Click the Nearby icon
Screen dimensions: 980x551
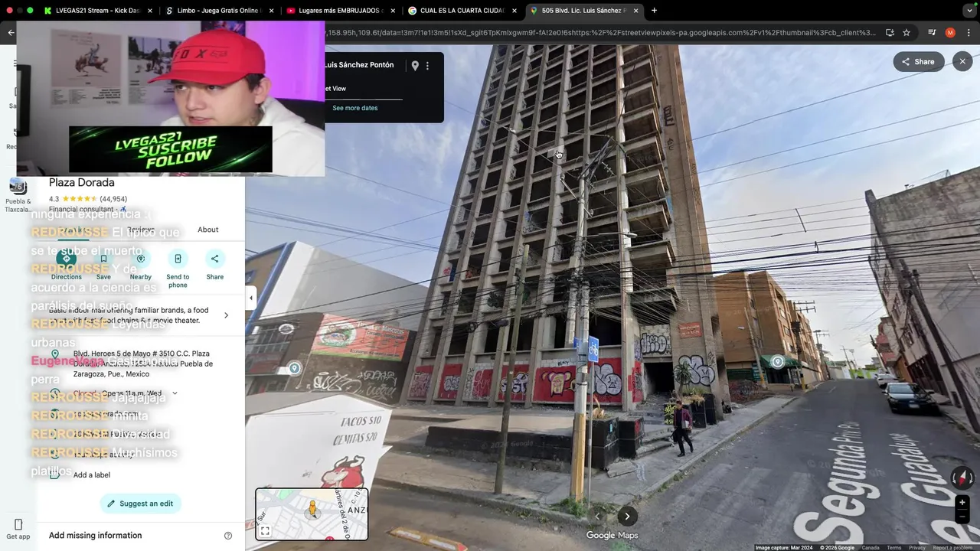[x=140, y=259]
